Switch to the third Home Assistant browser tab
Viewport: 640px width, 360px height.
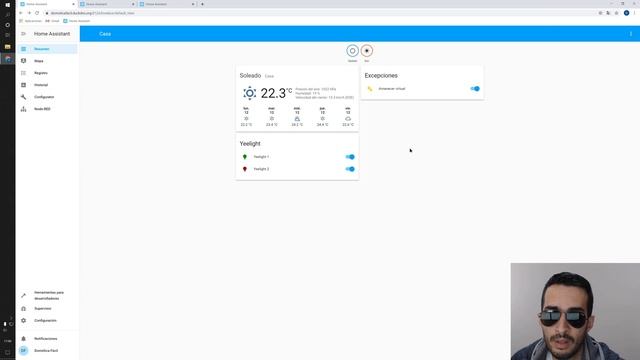point(167,4)
